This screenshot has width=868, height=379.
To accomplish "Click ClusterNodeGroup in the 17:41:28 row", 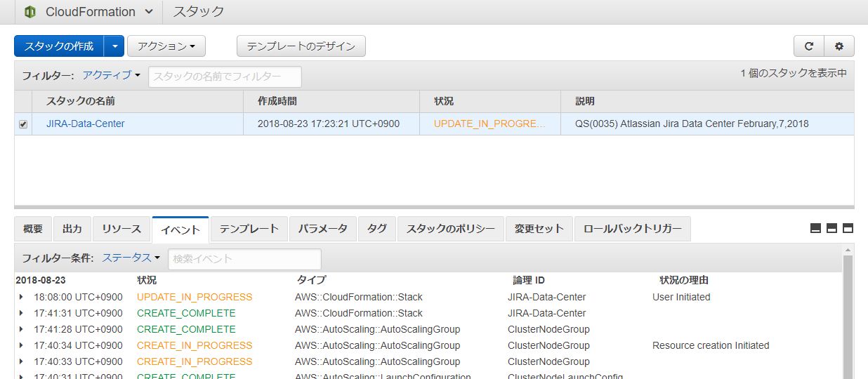I will tap(548, 329).
